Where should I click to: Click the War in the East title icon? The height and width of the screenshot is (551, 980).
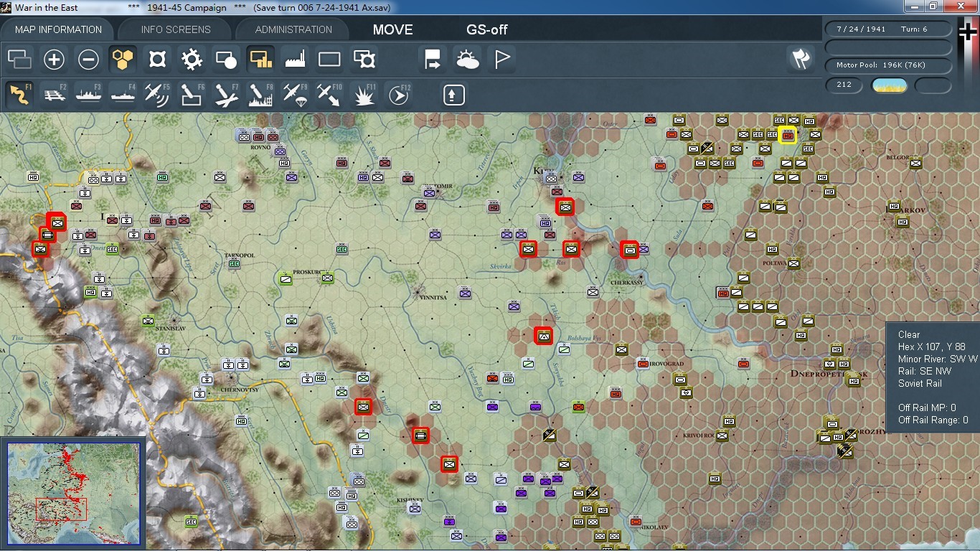pyautogui.click(x=6, y=7)
